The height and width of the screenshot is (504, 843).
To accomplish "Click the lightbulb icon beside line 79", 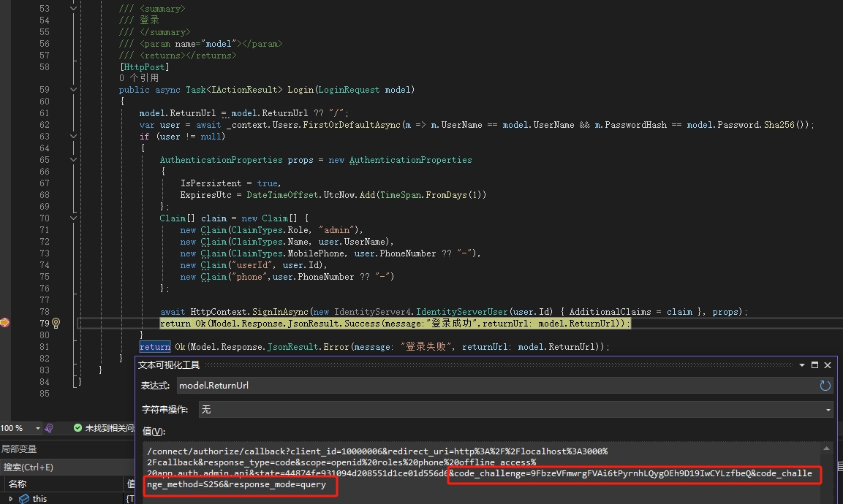I will (56, 323).
